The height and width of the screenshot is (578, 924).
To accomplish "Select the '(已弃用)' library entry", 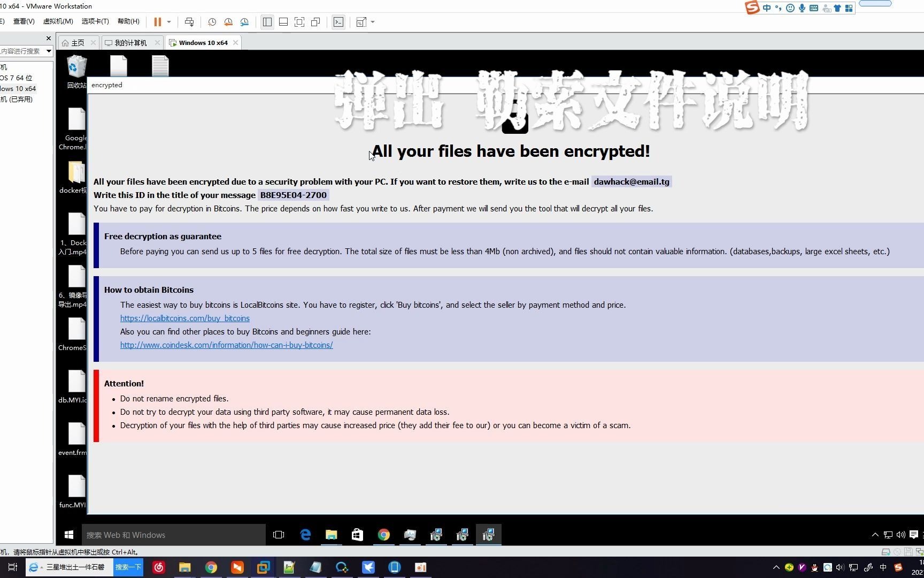I will (x=17, y=99).
